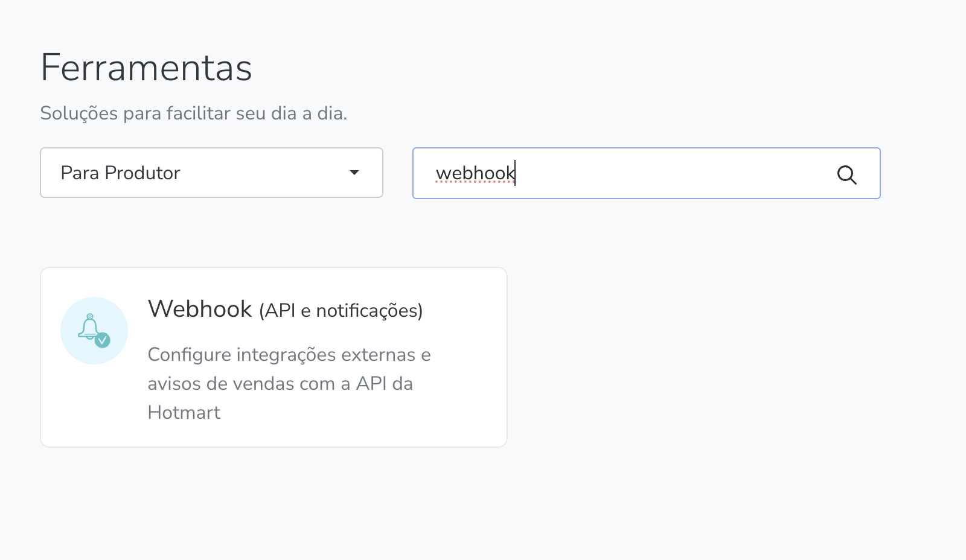Click blank page background below the Webhook card
Screen dimensions: 966x560
click(272, 507)
